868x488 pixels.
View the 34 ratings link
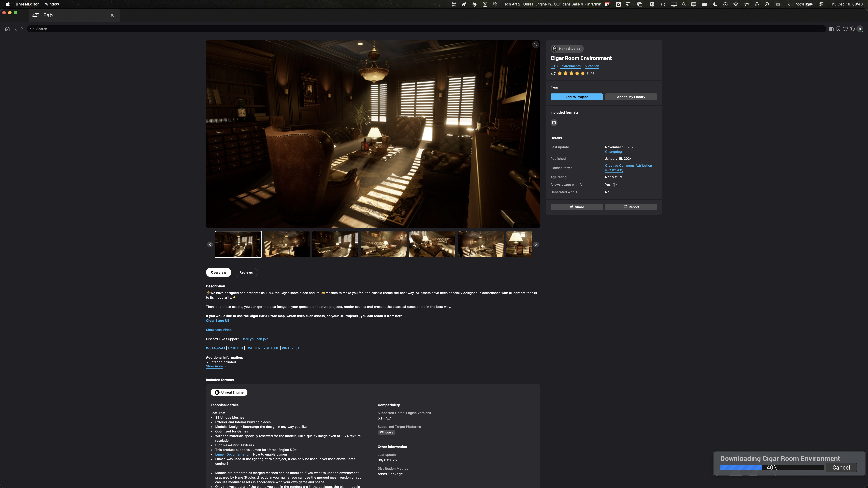590,73
